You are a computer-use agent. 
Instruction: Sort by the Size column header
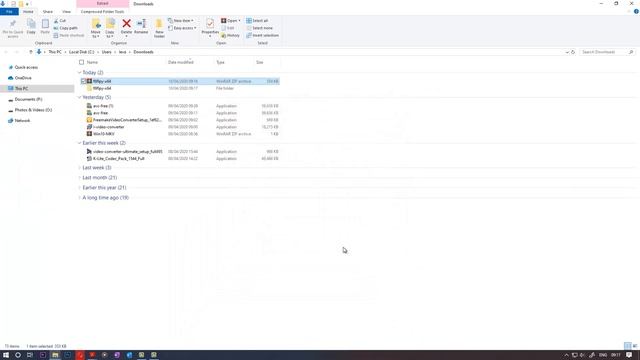(x=260, y=62)
